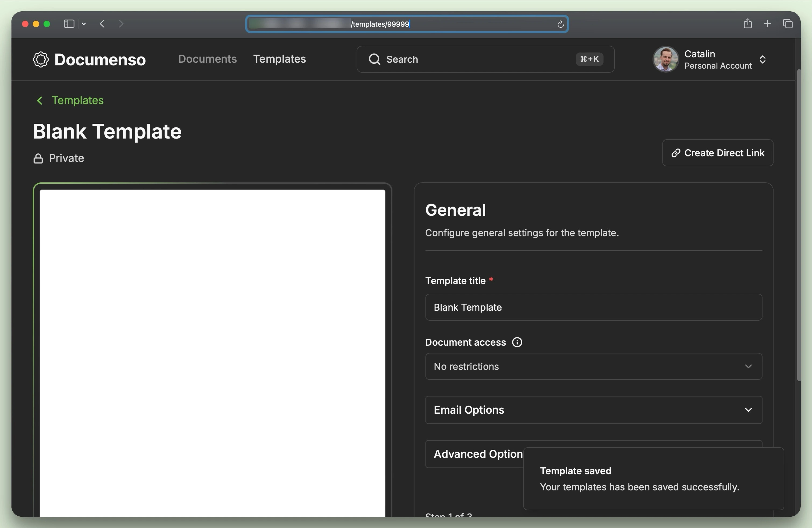The height and width of the screenshot is (528, 812).
Task: Click the Search bar field
Action: point(478,59)
